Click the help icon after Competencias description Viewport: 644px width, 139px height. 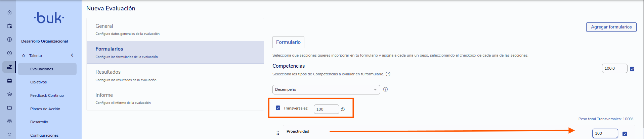pyautogui.click(x=388, y=74)
